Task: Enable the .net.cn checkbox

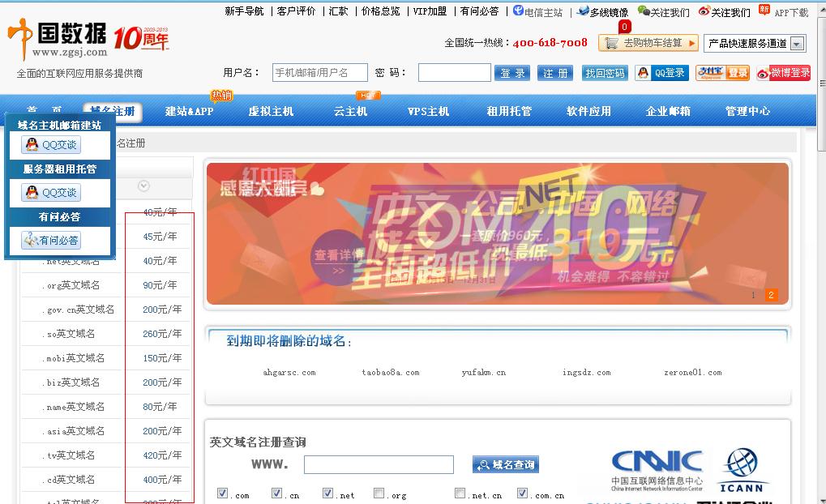Action: (460, 493)
